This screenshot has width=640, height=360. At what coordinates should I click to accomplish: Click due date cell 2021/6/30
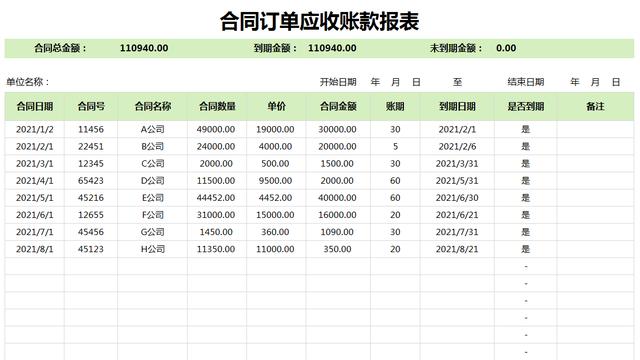tap(457, 198)
